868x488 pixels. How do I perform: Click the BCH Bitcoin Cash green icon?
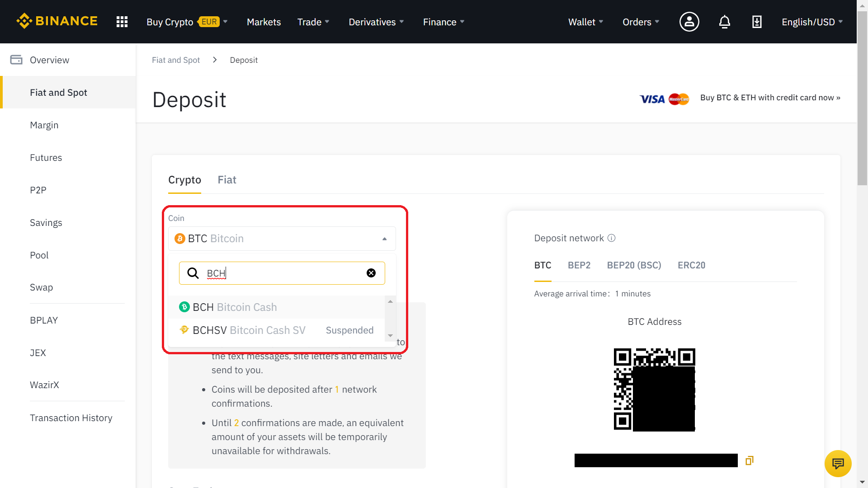coord(184,307)
